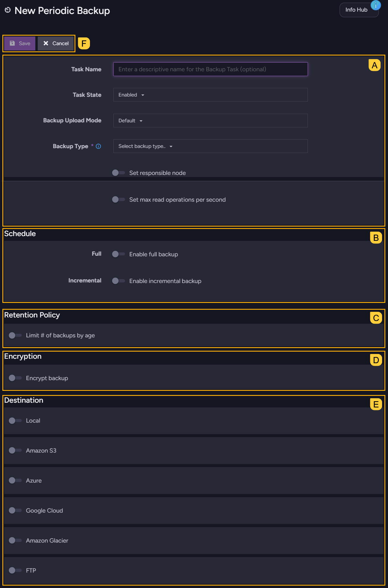Image resolution: width=388 pixels, height=588 pixels.
Task: Open the Info Hub panel
Action: click(x=356, y=10)
